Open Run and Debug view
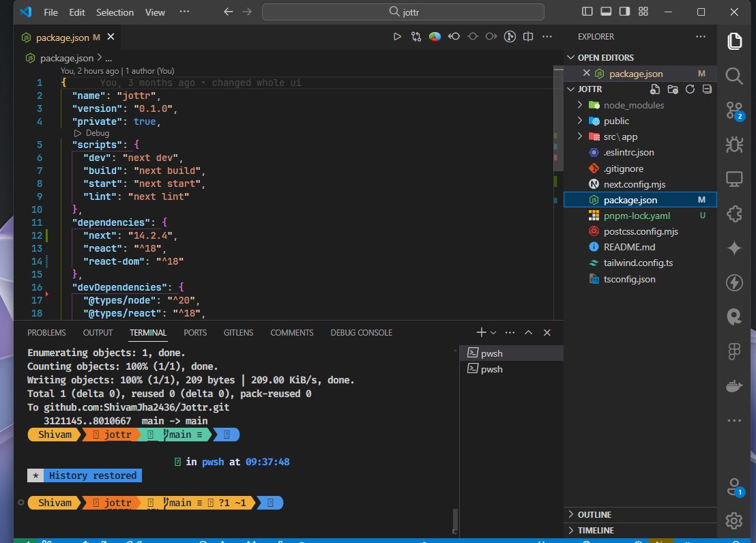756x543 pixels. click(734, 145)
